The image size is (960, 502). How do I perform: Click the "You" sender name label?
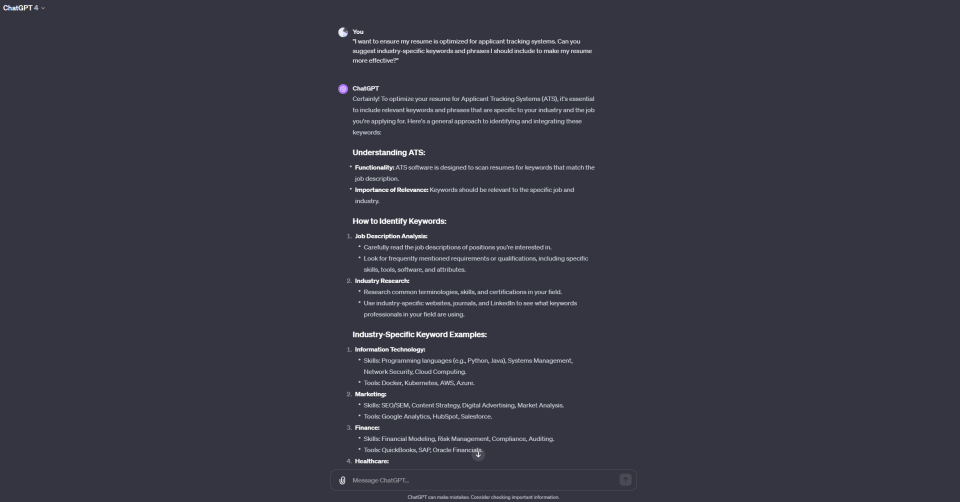358,32
